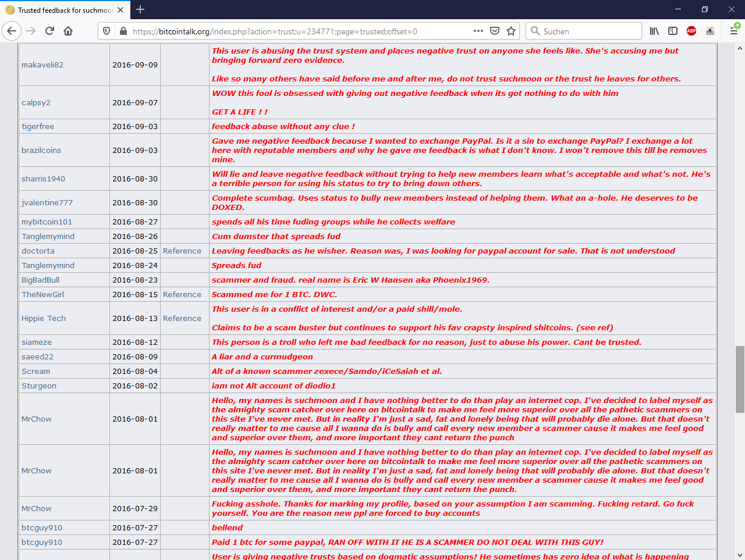Click the forward navigation arrow

31,31
